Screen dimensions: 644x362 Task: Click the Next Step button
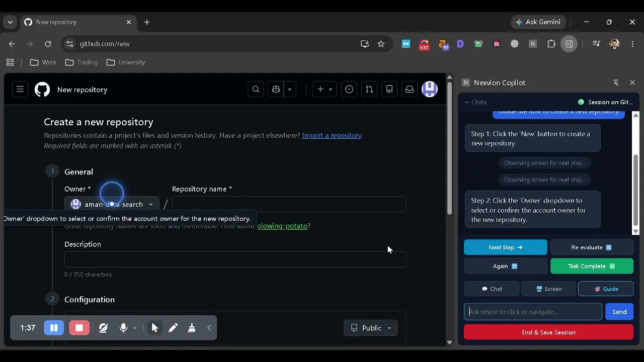tap(505, 247)
